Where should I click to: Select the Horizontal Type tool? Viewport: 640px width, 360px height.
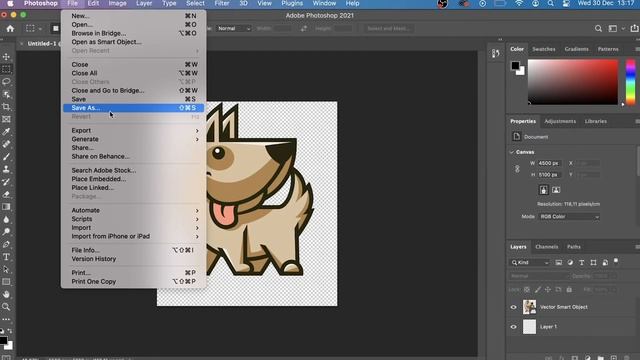(6, 257)
